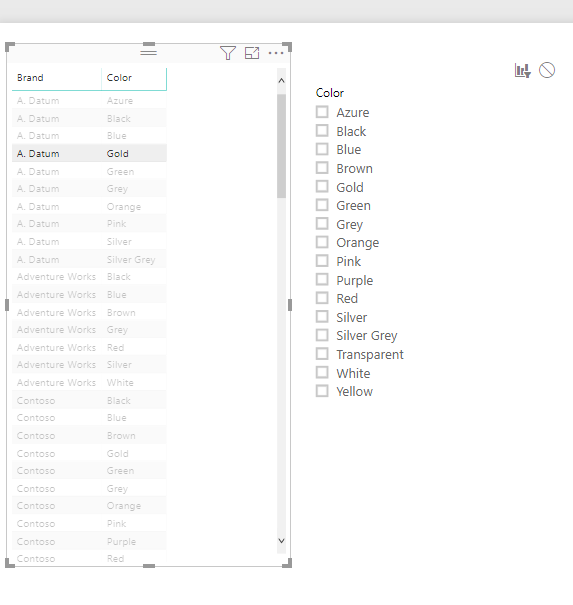Click the table visual's right-edge resize handle
This screenshot has height=605, width=573.
(x=290, y=305)
